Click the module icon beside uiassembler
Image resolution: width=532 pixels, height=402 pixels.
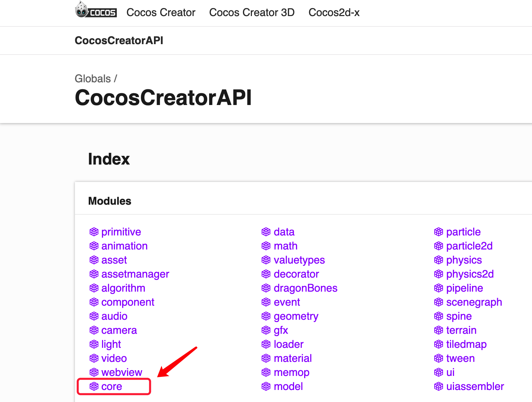[439, 386]
